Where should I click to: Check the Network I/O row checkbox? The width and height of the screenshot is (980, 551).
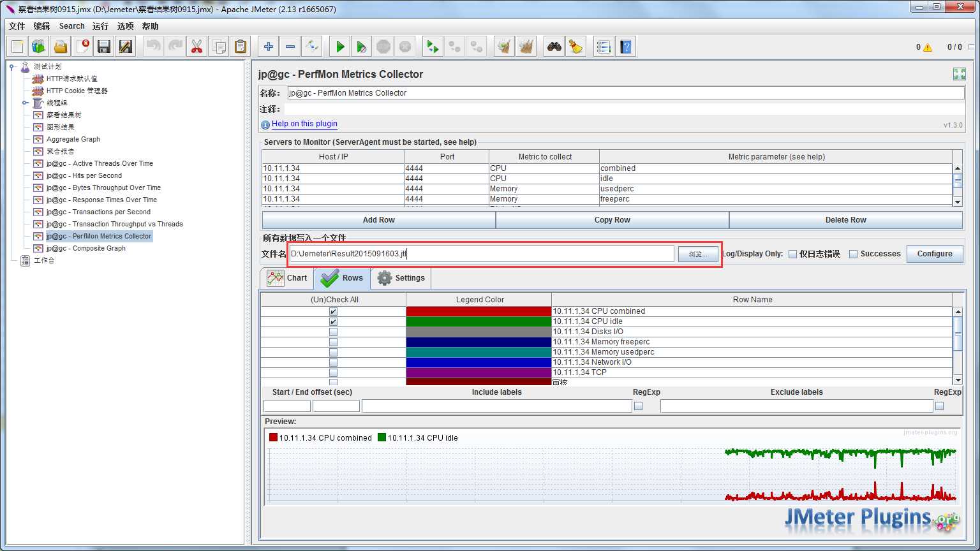tap(333, 363)
